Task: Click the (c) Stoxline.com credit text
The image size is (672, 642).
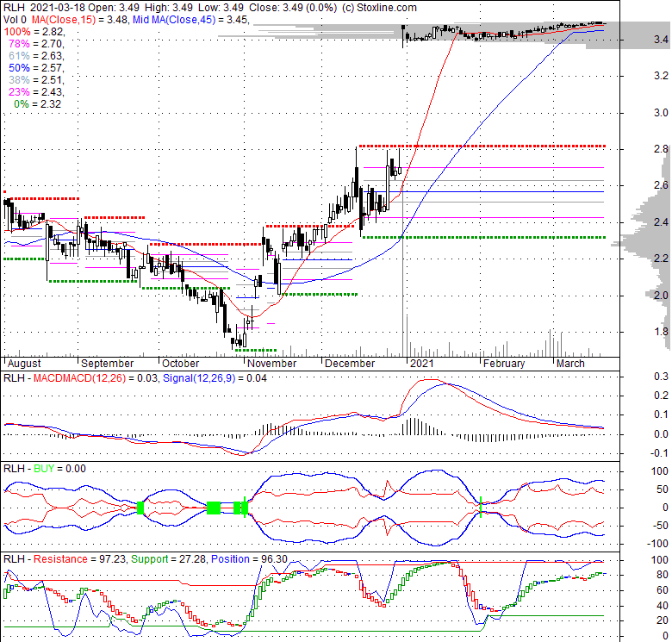Action: (x=379, y=8)
